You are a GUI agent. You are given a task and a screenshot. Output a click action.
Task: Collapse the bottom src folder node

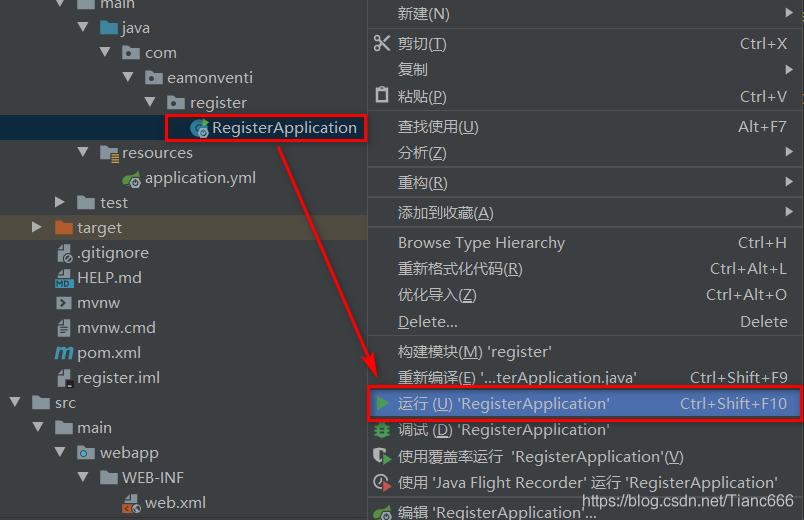click(15, 402)
